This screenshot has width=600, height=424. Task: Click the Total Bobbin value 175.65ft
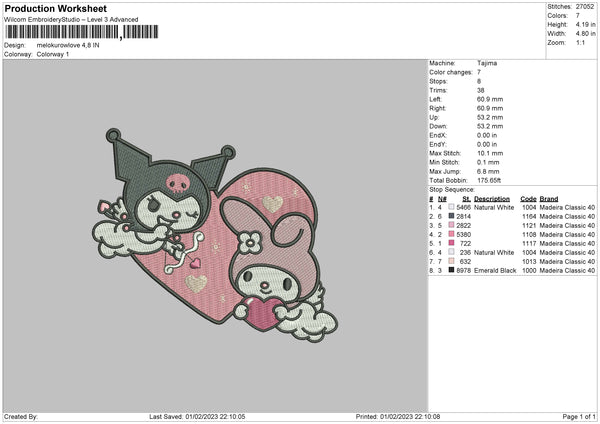click(489, 181)
